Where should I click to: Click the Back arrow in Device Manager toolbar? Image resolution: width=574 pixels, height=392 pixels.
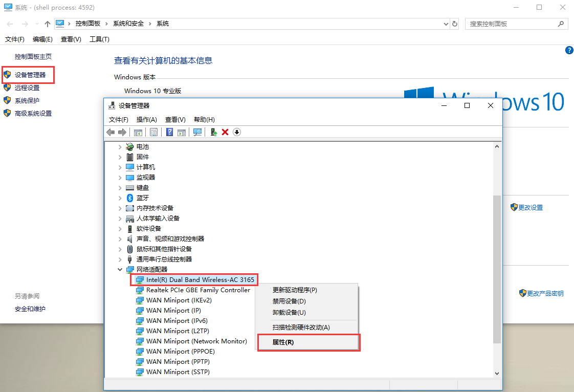110,132
